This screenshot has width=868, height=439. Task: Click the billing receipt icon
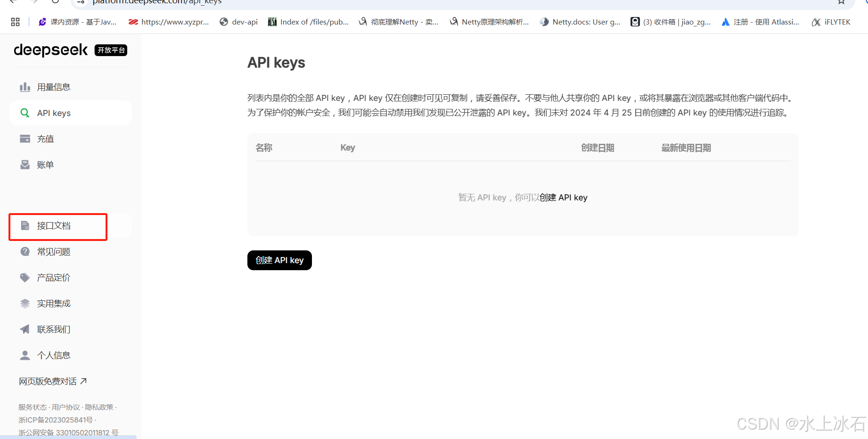[x=25, y=165]
